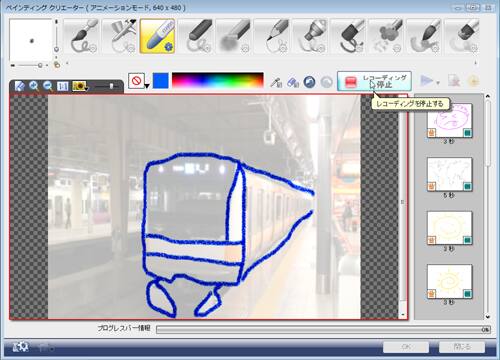The height and width of the screenshot is (360, 500).
Task: Click the blue current color swatch
Action: 160,81
